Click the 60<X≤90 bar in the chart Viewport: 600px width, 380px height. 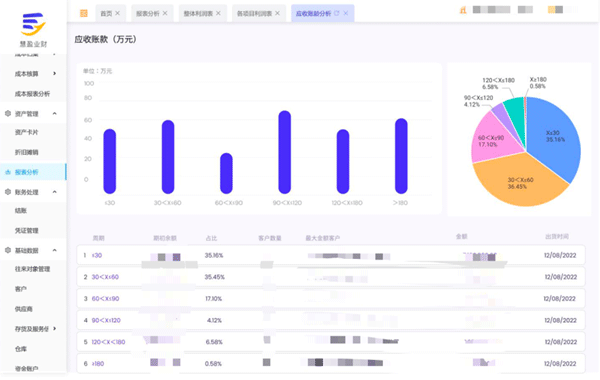pos(226,173)
